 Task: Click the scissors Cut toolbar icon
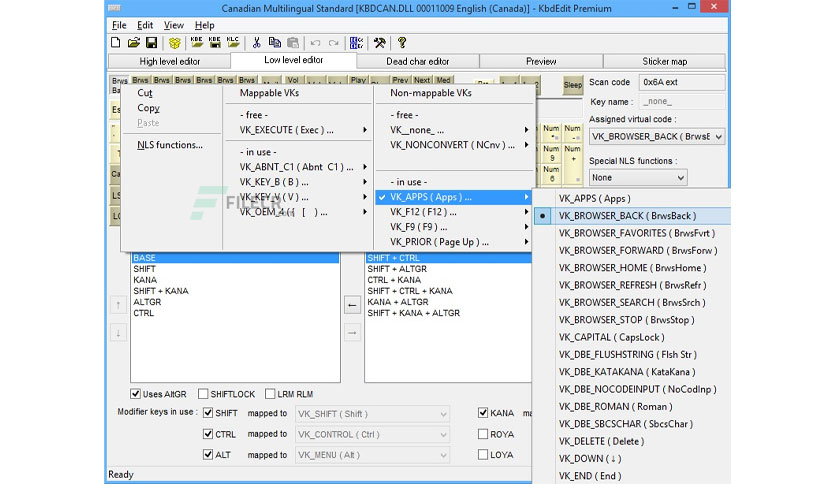(256, 43)
